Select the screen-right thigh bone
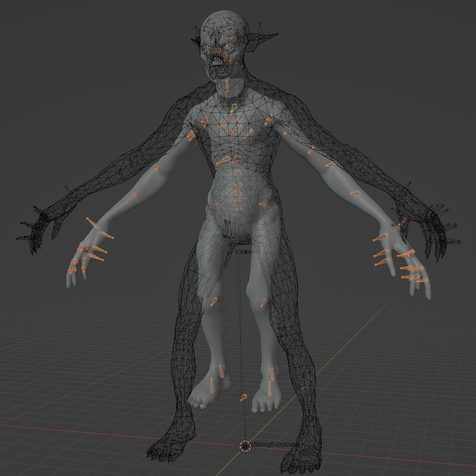476x476 pixels. point(263,303)
